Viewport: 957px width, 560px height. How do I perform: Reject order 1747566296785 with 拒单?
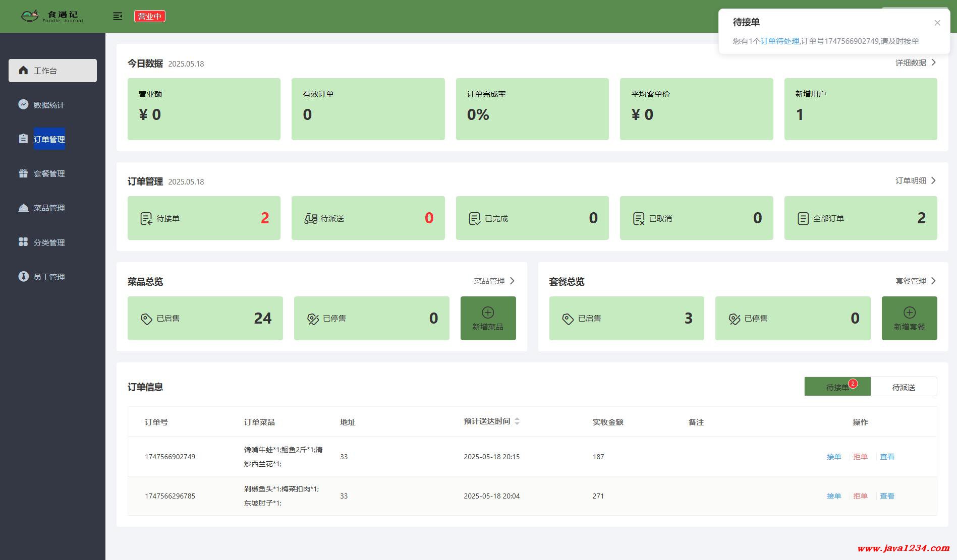tap(860, 496)
